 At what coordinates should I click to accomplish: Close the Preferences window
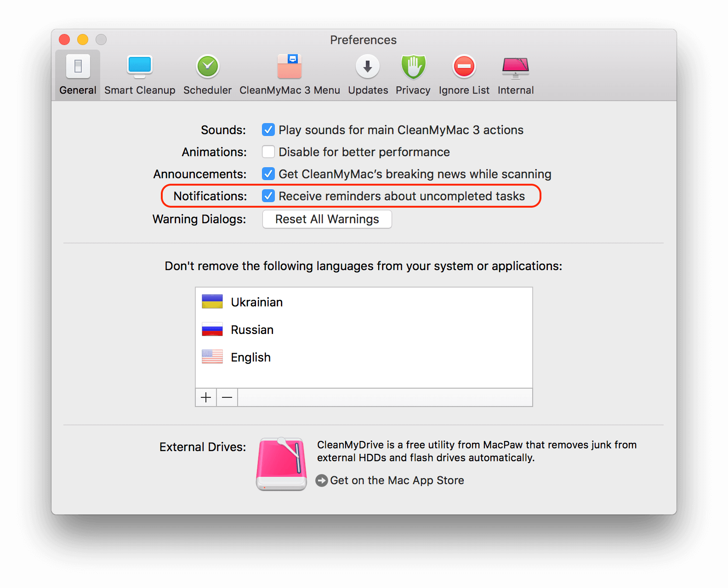(64, 40)
